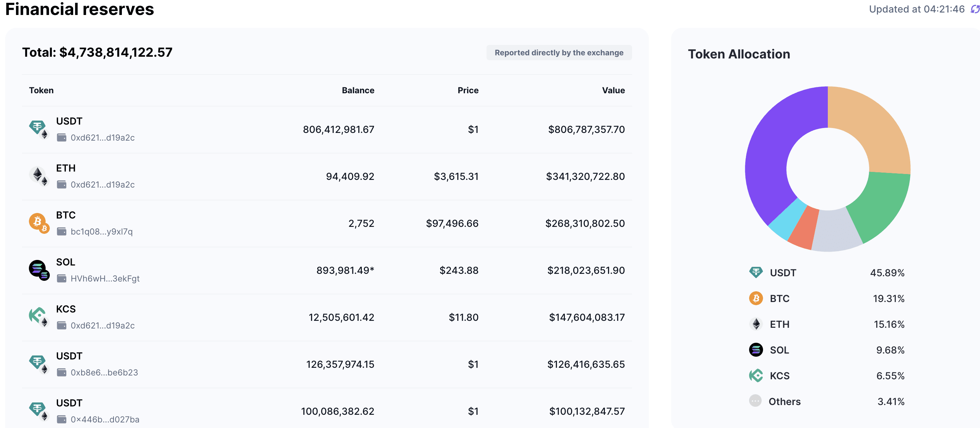Click the wallet icon beside HVh6wH...3ekFgt
This screenshot has width=980, height=428.
coord(61,278)
